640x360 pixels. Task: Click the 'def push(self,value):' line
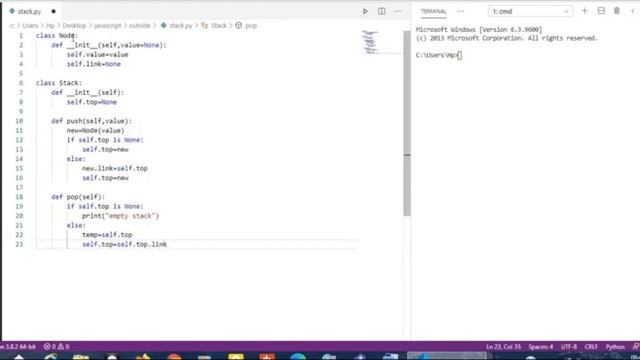91,121
